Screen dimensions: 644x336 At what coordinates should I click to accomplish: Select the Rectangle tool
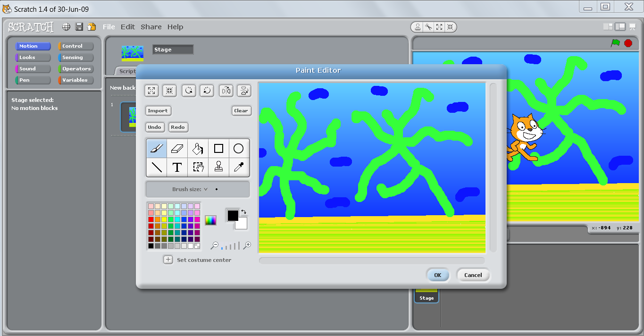click(218, 148)
